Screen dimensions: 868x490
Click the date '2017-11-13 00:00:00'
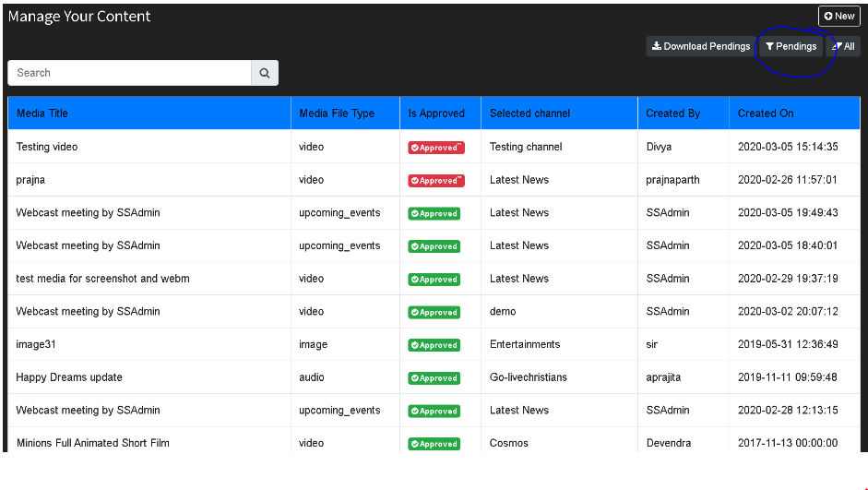pyautogui.click(x=788, y=443)
